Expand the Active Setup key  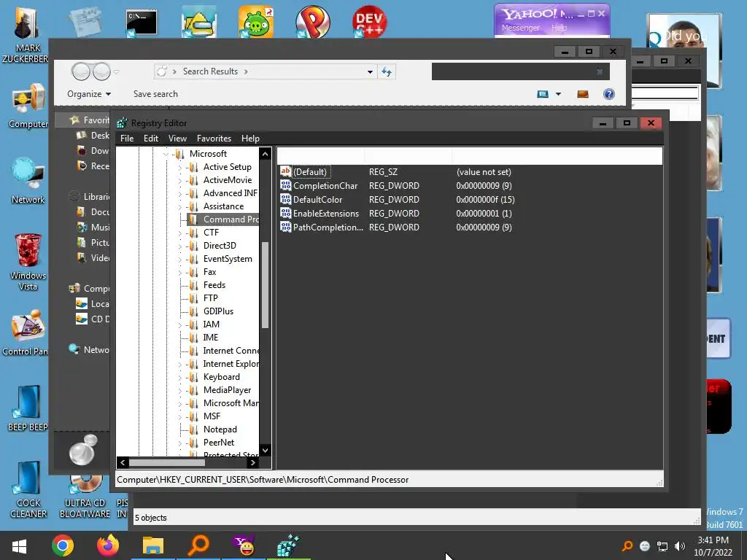179,168
